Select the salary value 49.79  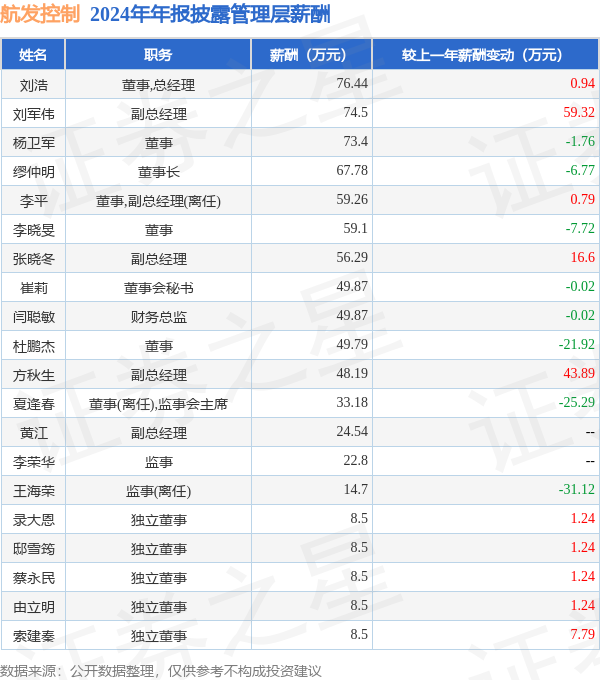(352, 344)
